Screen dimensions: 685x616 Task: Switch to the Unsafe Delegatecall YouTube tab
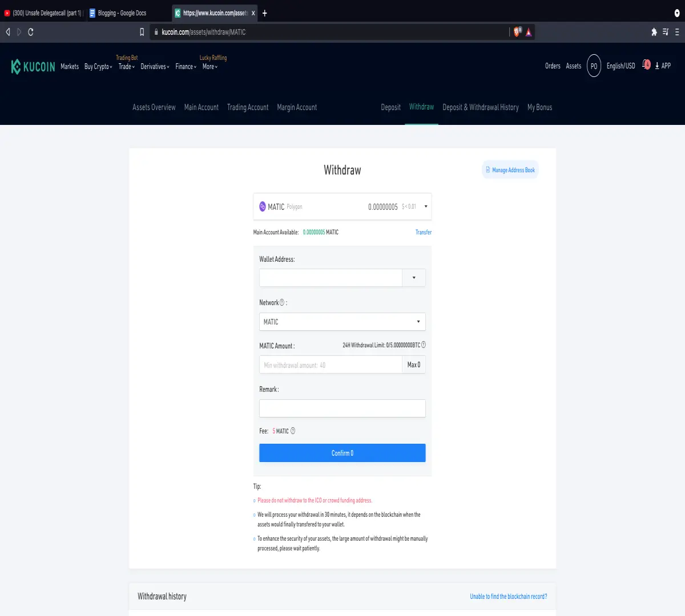click(x=43, y=13)
